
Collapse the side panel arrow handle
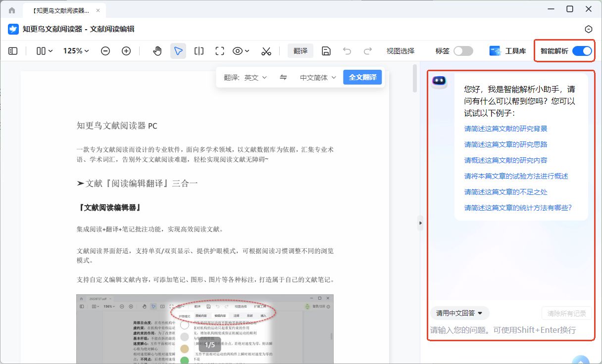[x=420, y=223]
